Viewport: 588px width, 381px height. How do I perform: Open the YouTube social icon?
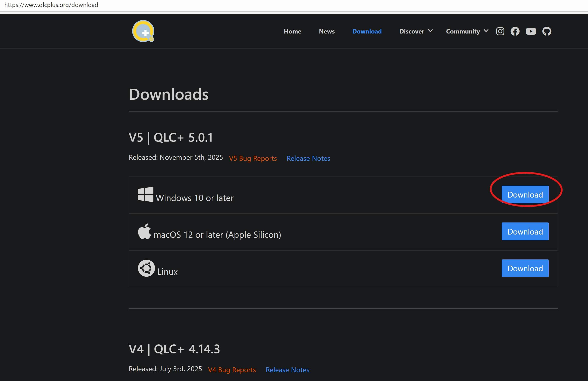pyautogui.click(x=531, y=31)
